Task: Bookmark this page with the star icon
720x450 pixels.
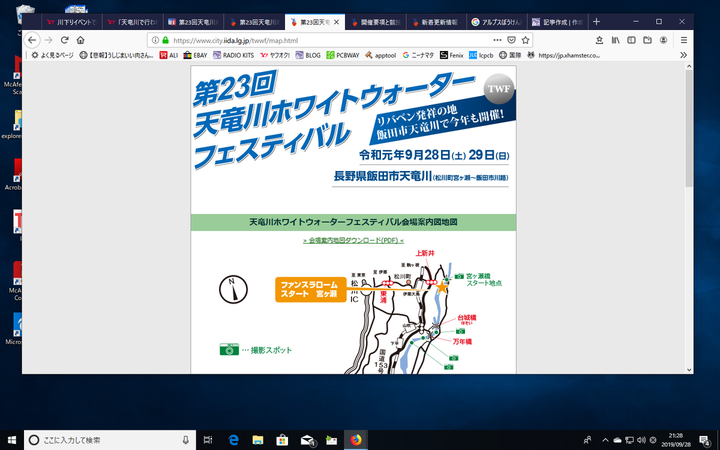Action: point(526,39)
